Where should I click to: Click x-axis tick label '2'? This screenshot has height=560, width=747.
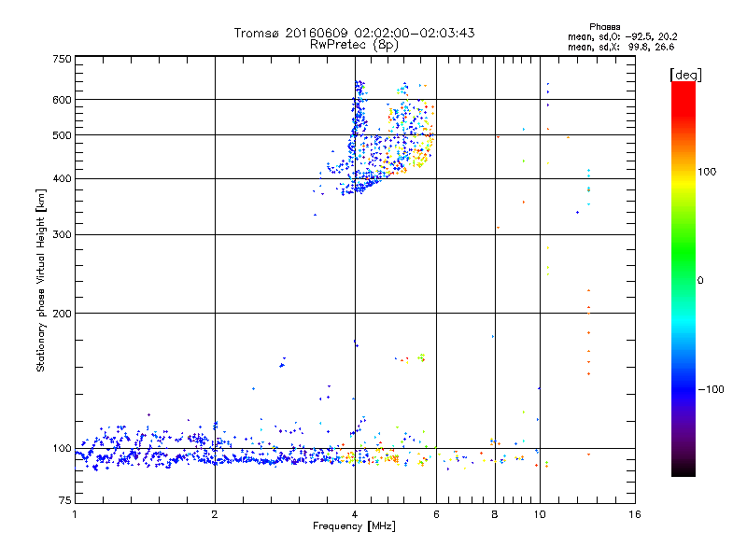pyautogui.click(x=215, y=514)
